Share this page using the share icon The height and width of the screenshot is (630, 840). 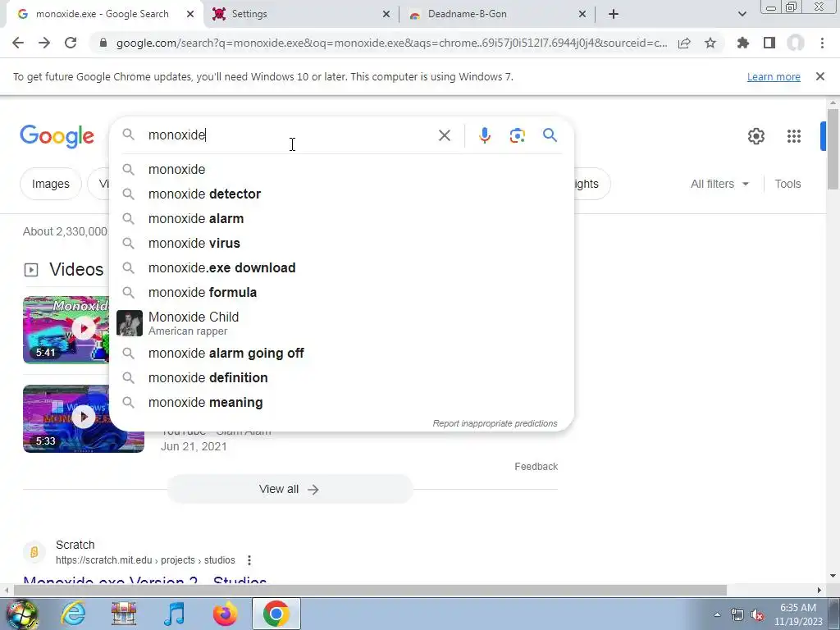click(x=684, y=43)
